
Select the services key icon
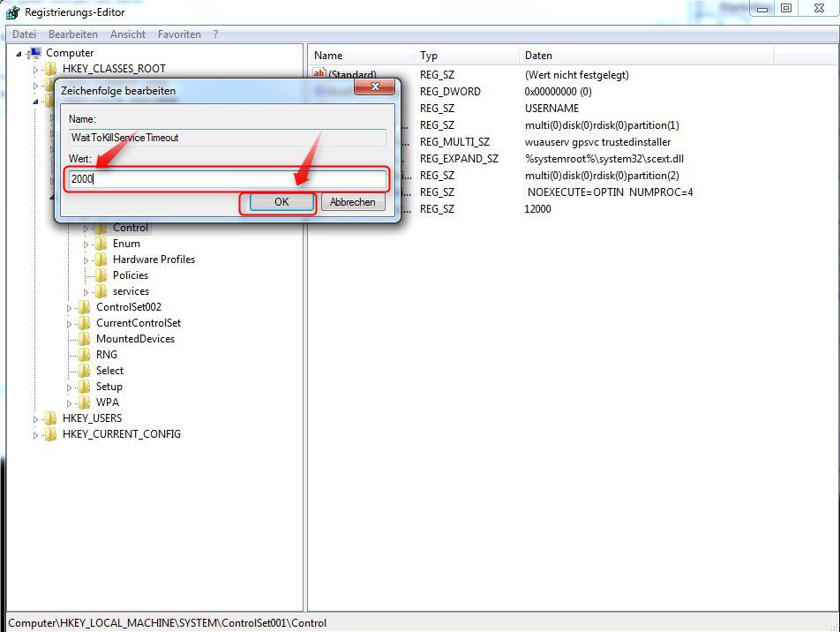100,291
